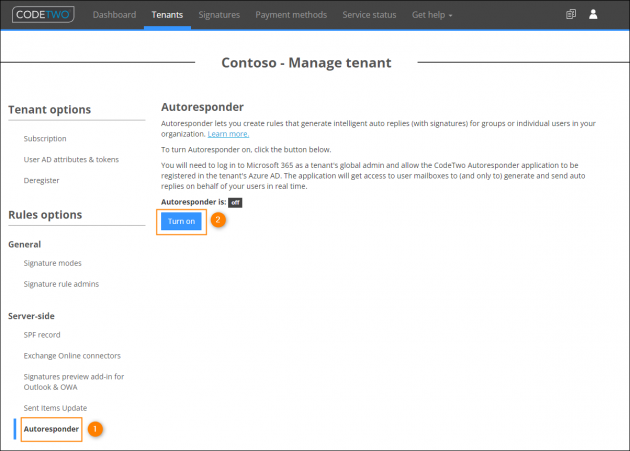This screenshot has width=630, height=451.
Task: Open the SPF record option
Action: pos(42,335)
